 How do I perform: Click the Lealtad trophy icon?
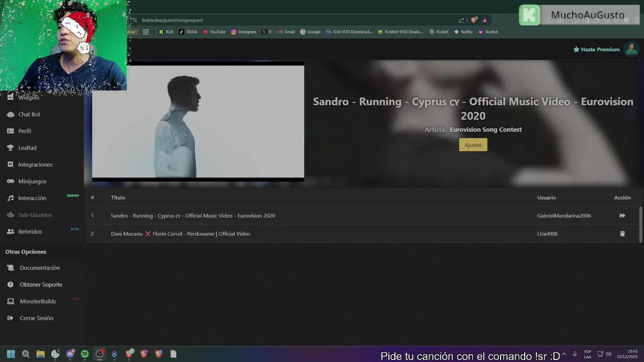pyautogui.click(x=10, y=148)
